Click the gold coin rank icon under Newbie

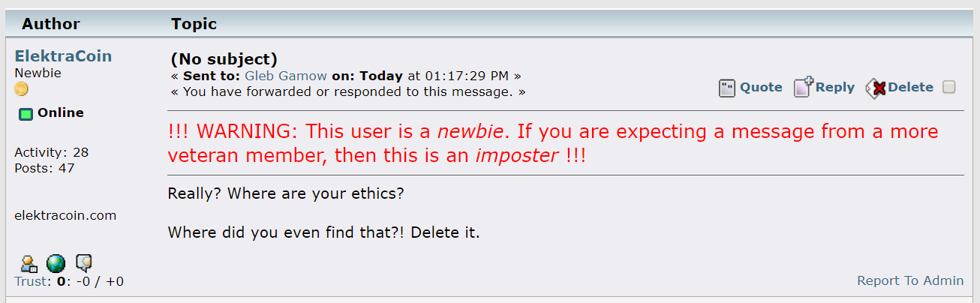click(x=21, y=89)
